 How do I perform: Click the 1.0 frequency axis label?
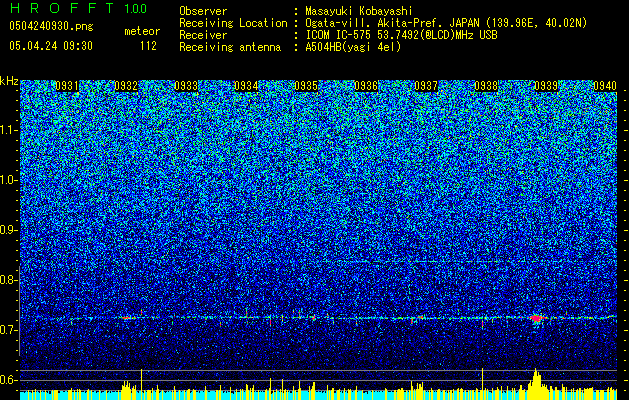(9, 180)
